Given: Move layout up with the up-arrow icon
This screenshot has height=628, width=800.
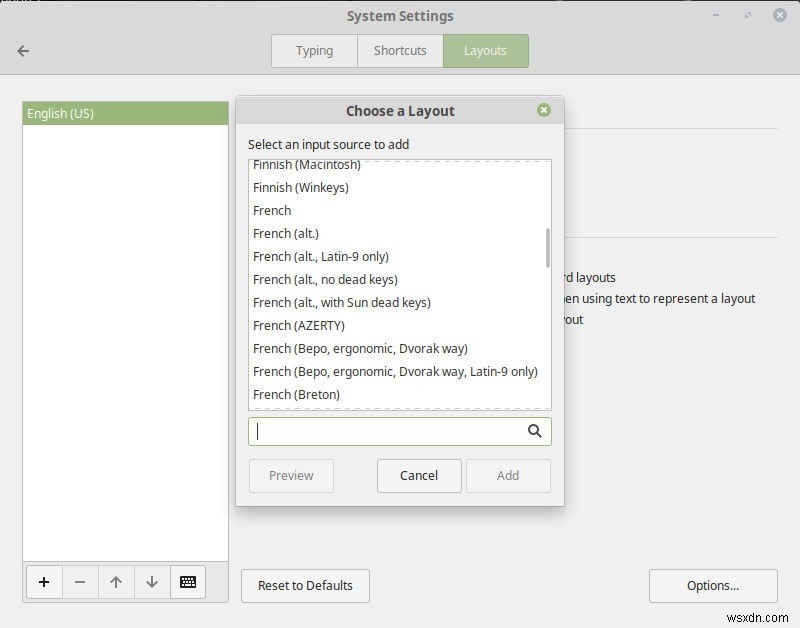Looking at the screenshot, I should pos(116,581).
